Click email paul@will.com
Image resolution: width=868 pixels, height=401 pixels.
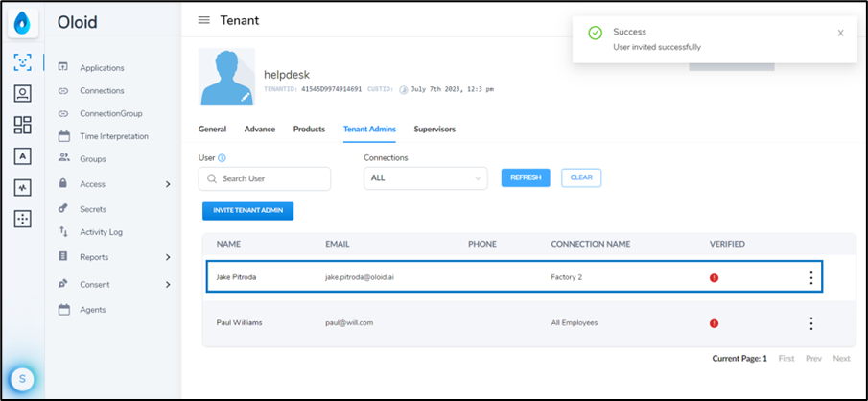349,323
